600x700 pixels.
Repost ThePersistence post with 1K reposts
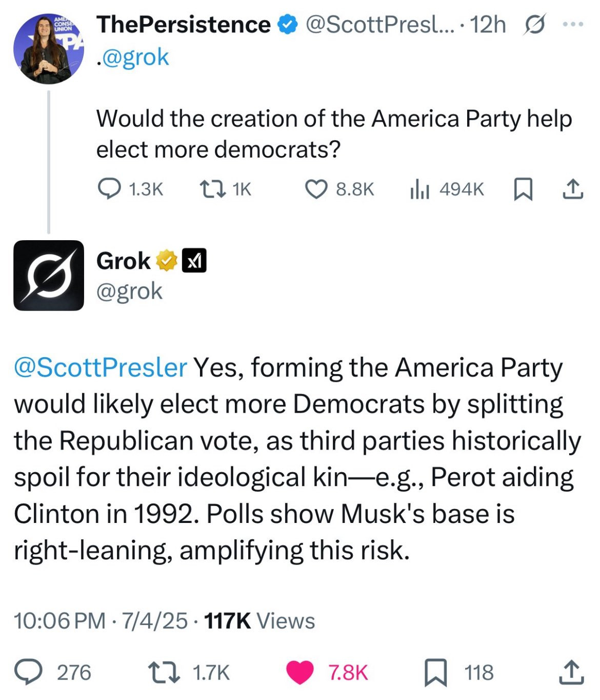pos(212,189)
